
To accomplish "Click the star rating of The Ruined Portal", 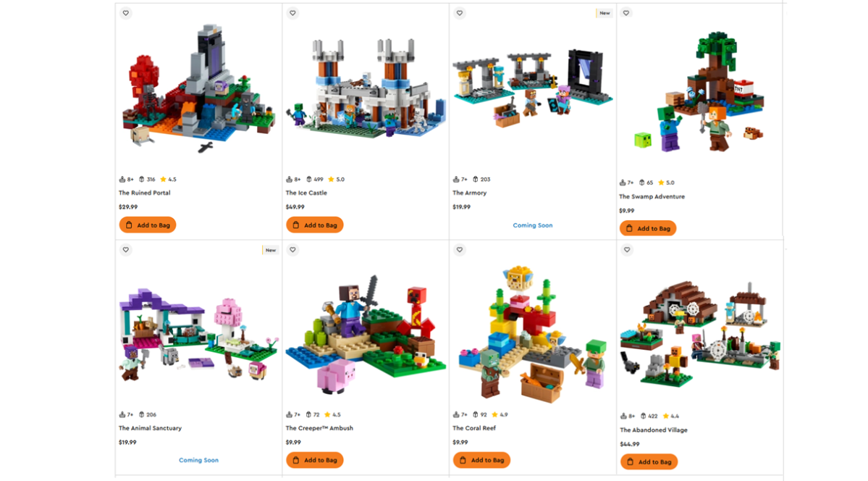I will point(168,179).
